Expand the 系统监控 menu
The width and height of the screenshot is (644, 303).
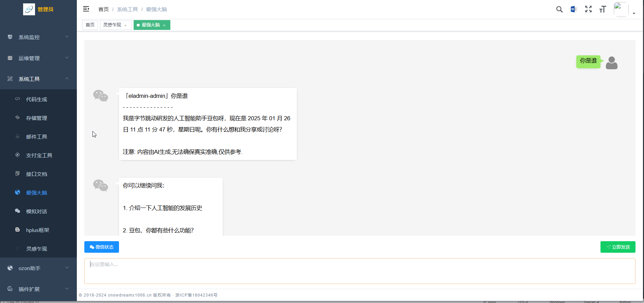click(x=38, y=37)
